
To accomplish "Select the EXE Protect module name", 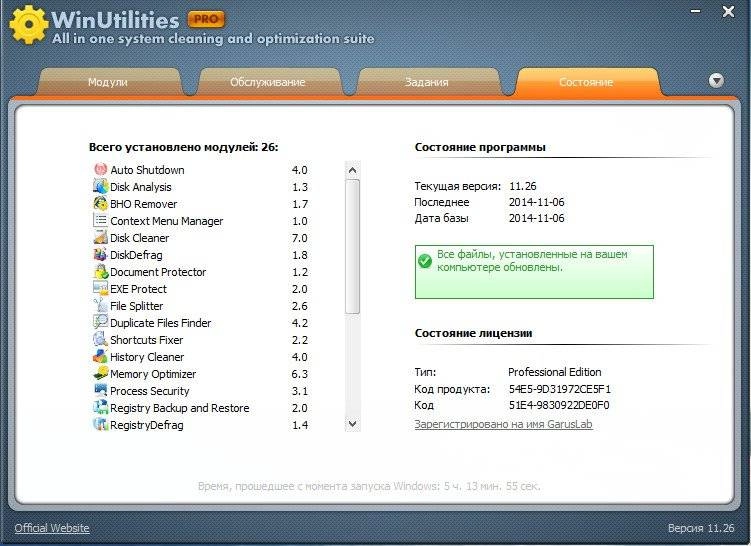I will click(x=138, y=289).
